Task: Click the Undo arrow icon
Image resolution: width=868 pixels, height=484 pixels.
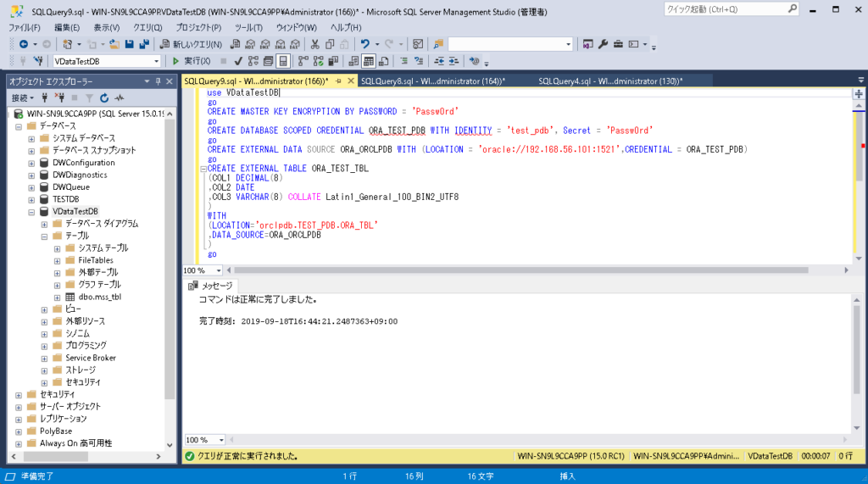Action: 364,44
